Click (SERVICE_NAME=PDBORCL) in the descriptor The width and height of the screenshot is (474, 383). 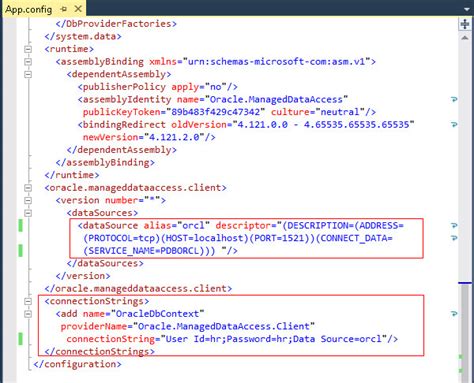(144, 251)
